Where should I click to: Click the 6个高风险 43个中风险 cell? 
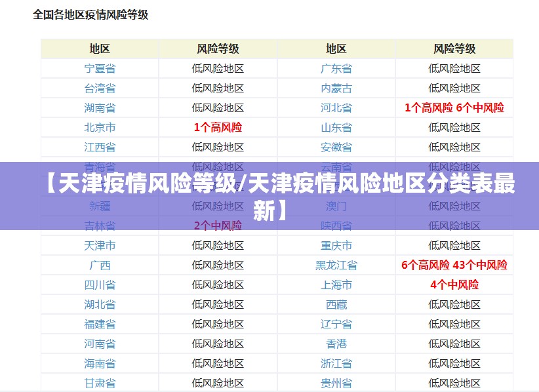coord(454,265)
